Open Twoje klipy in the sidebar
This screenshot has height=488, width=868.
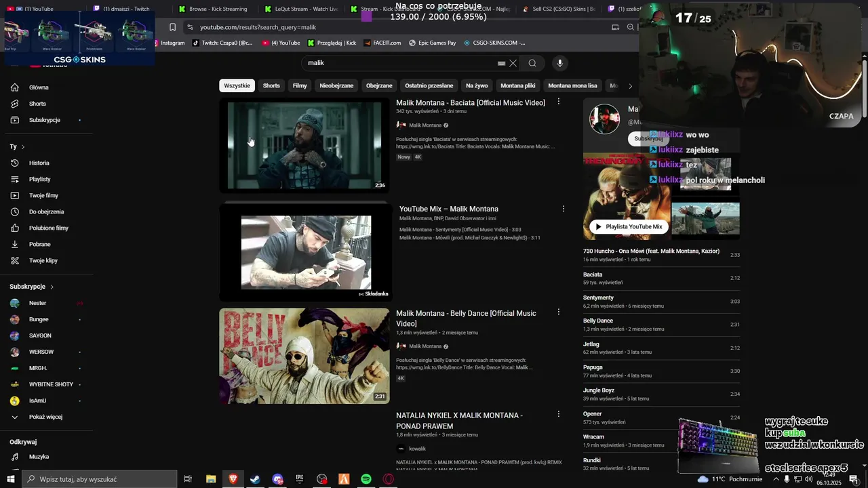[x=43, y=261]
